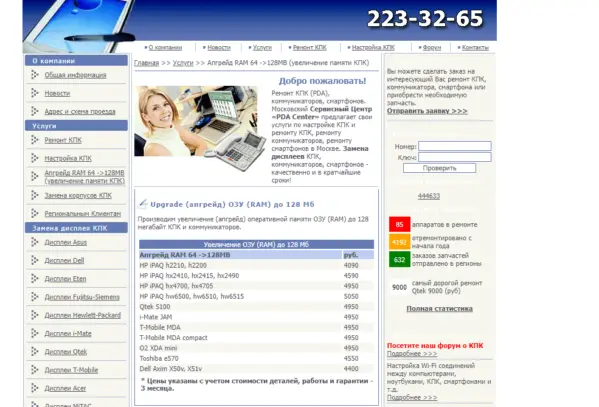Image resolution: width=599 pixels, height=407 pixels.
Task: Click the 'Dell Axim X50v, X51v' table row
Action: pyautogui.click(x=256, y=369)
